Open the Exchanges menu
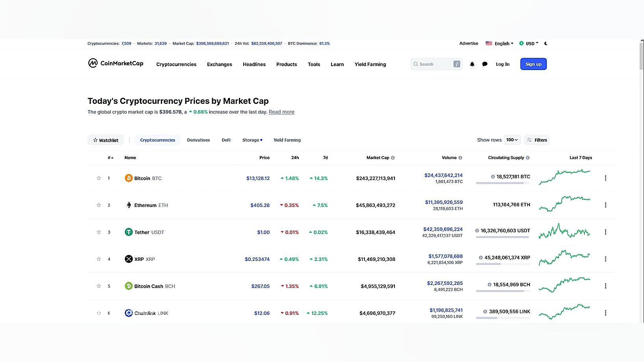This screenshot has width=644, height=362. point(220,65)
